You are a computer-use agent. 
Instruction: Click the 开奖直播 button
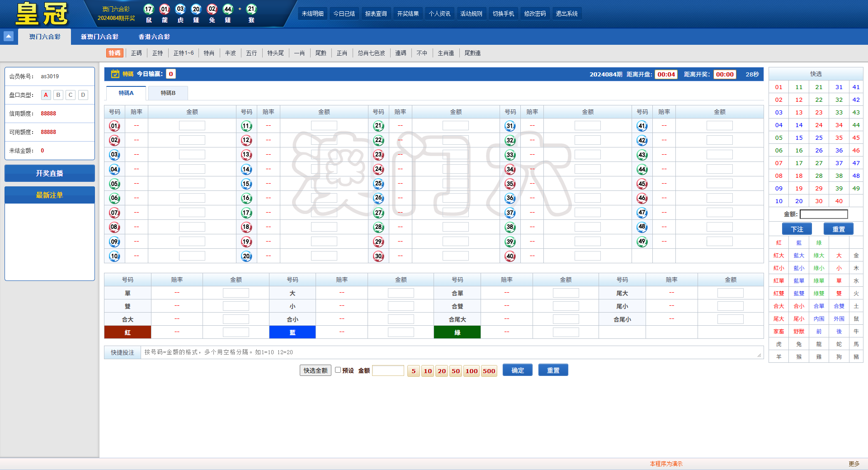49,173
